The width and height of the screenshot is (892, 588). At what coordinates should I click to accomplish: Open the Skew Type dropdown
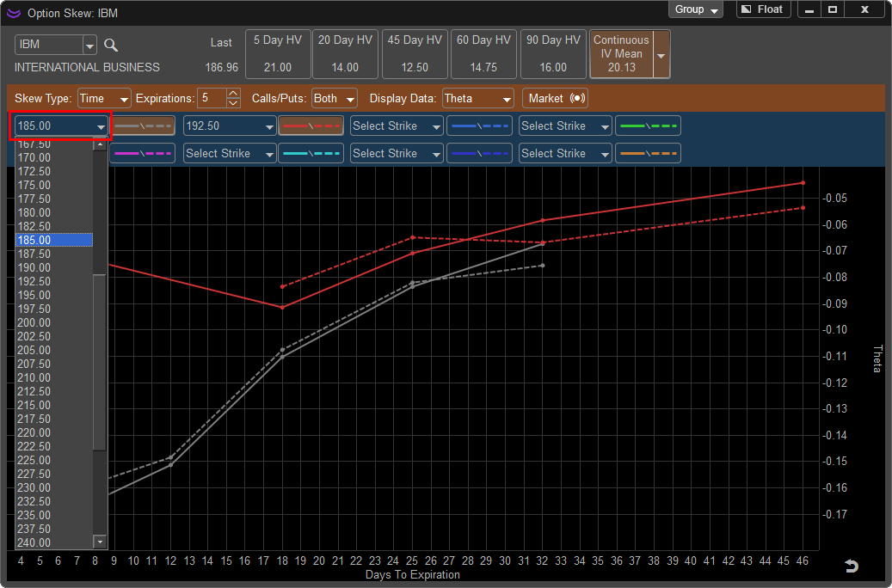pyautogui.click(x=104, y=98)
